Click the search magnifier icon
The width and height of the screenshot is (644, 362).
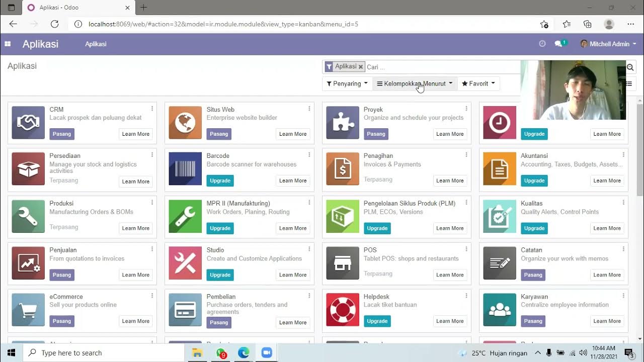pos(630,67)
